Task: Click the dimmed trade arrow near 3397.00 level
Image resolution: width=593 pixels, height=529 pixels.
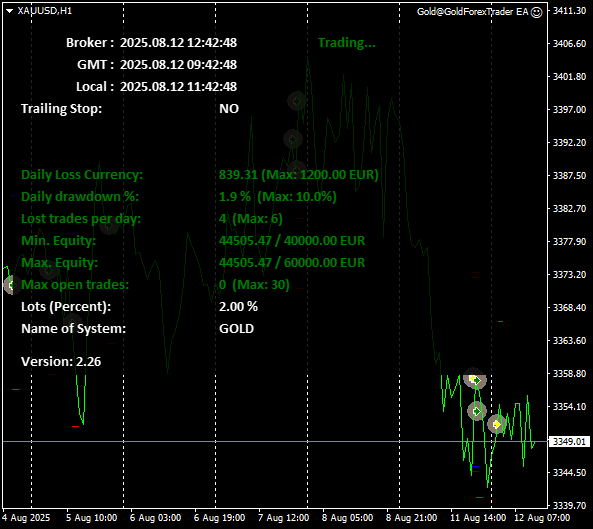Action: click(x=296, y=101)
